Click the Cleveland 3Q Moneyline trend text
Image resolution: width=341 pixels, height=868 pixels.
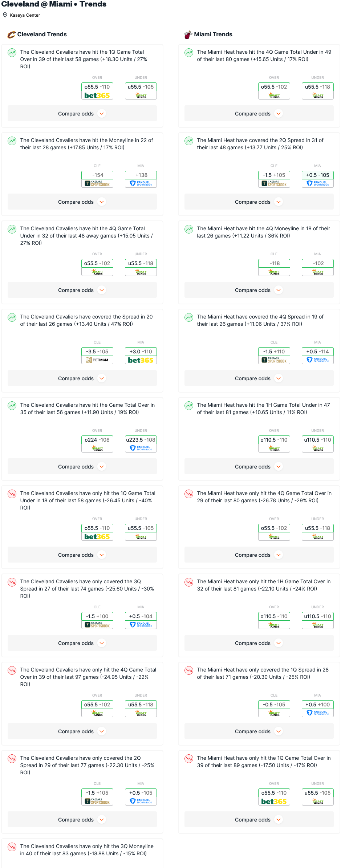(x=87, y=850)
